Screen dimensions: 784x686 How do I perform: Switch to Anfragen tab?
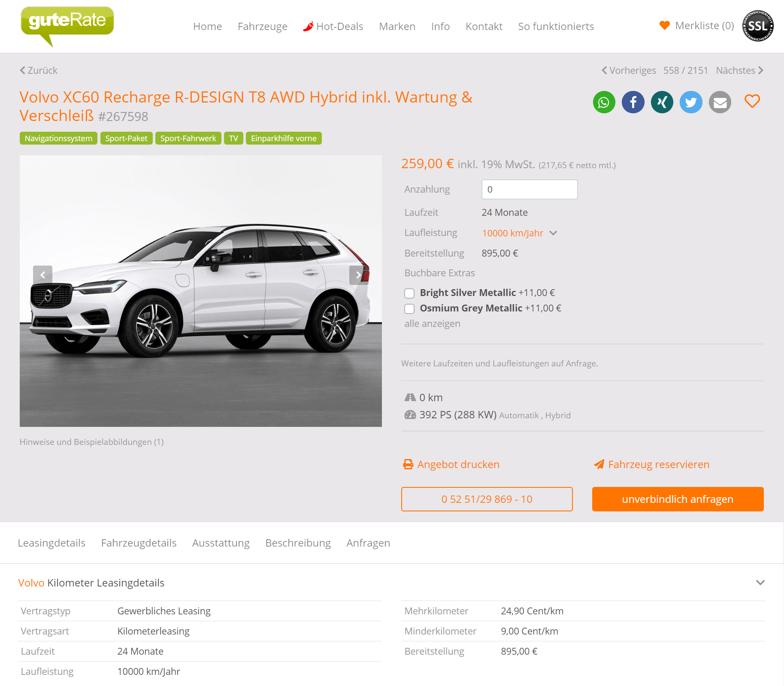pyautogui.click(x=368, y=543)
